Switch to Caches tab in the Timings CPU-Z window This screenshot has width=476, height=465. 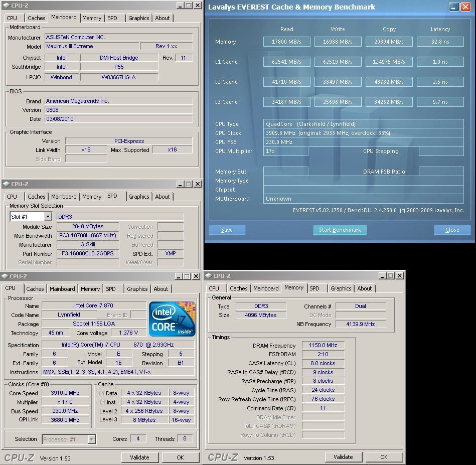click(x=239, y=288)
